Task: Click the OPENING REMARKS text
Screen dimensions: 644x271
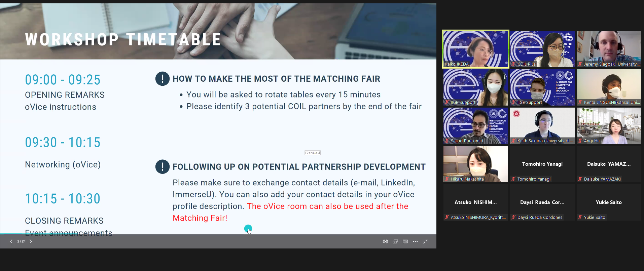Action: [x=65, y=95]
